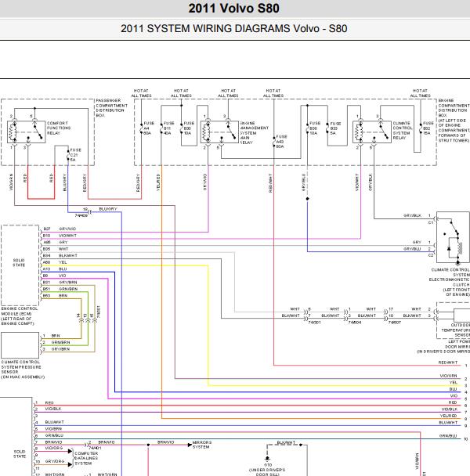
Task: Click the "CLIMATE CONTROL SYSTEM ELECTROMAGNETIC CLUTCH" caption
Action: (450, 282)
